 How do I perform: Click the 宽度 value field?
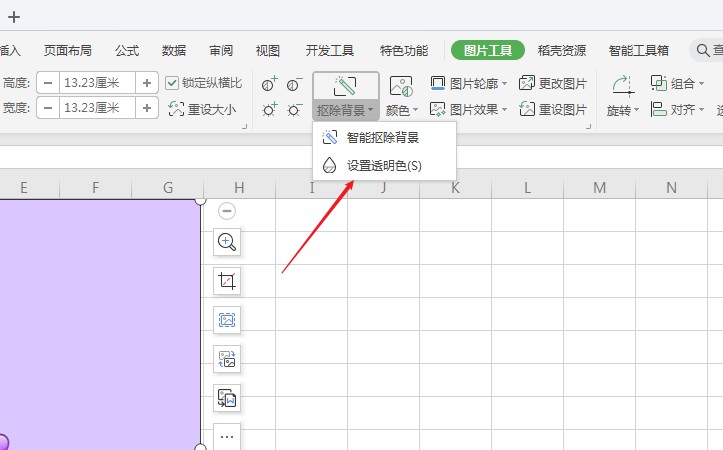[x=97, y=108]
